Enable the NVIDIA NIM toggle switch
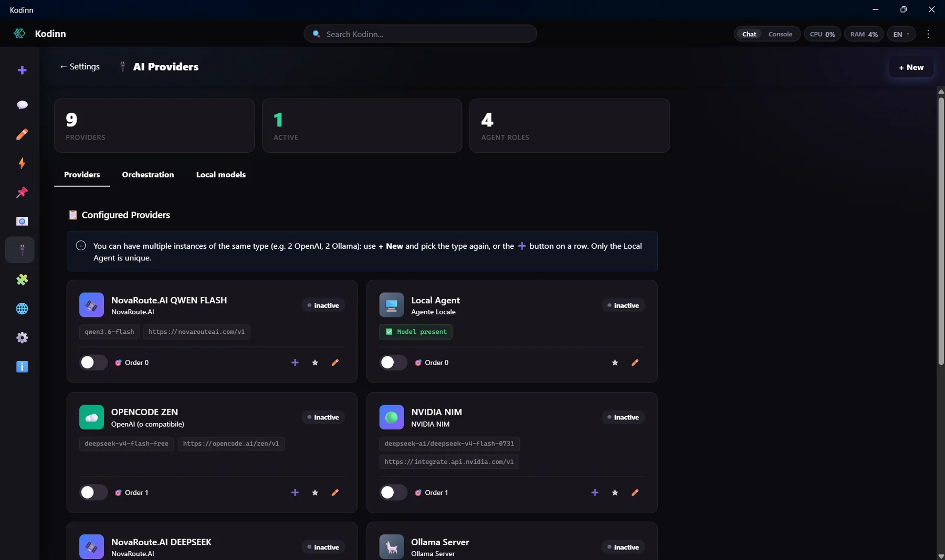 tap(393, 492)
